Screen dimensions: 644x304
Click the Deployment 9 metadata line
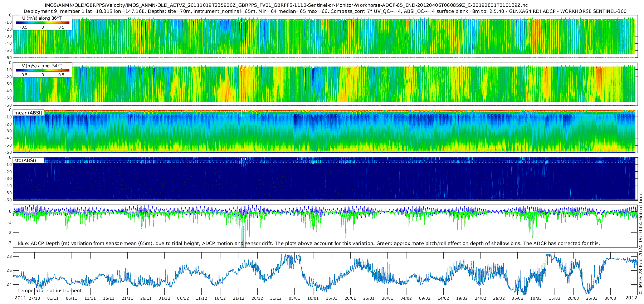pos(325,11)
